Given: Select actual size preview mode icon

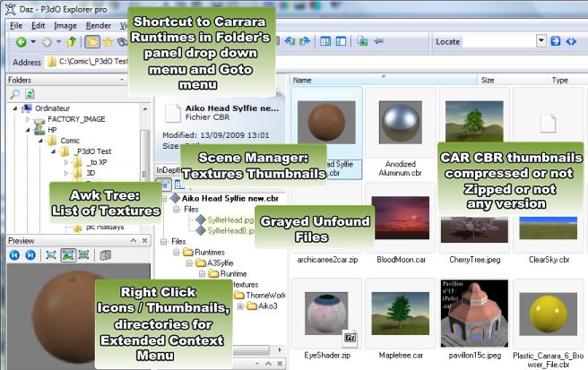Looking at the screenshot, I should coord(51,255).
